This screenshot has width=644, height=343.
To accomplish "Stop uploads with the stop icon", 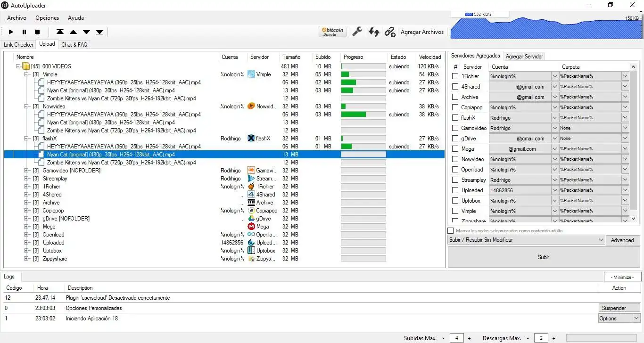I will tap(37, 32).
